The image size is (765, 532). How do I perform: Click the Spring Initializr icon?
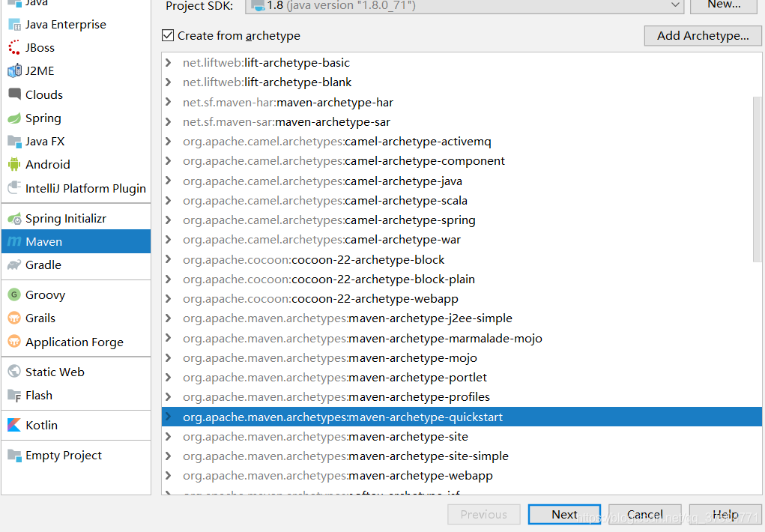click(15, 219)
